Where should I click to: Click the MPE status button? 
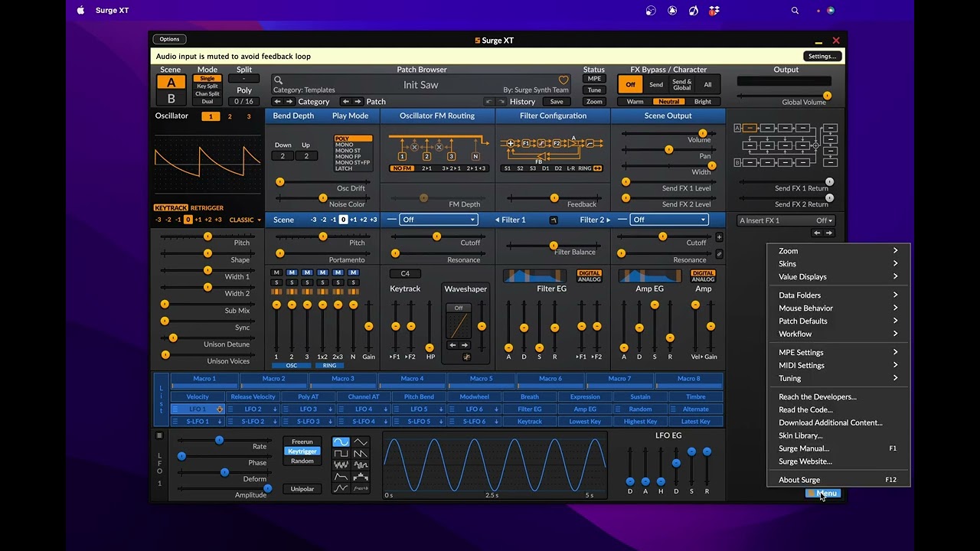pos(594,79)
